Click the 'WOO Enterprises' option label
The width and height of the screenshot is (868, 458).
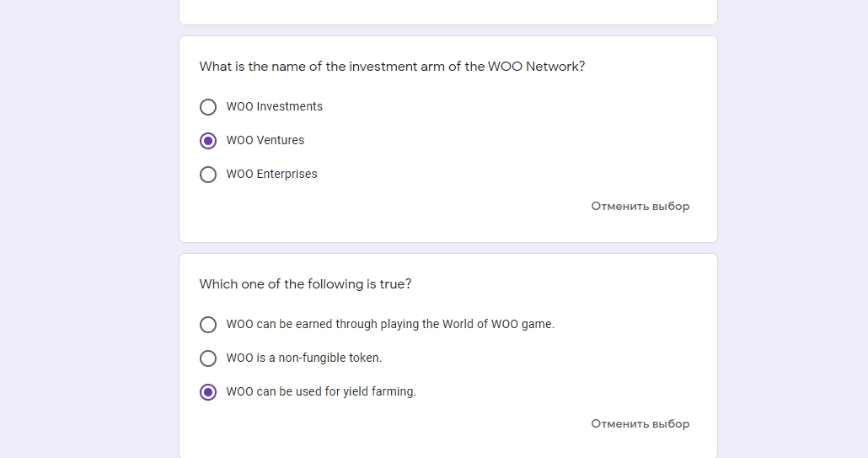click(271, 175)
